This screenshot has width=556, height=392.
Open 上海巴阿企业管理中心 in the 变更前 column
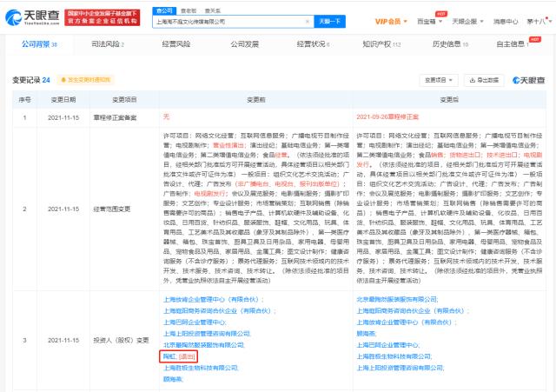195,322
